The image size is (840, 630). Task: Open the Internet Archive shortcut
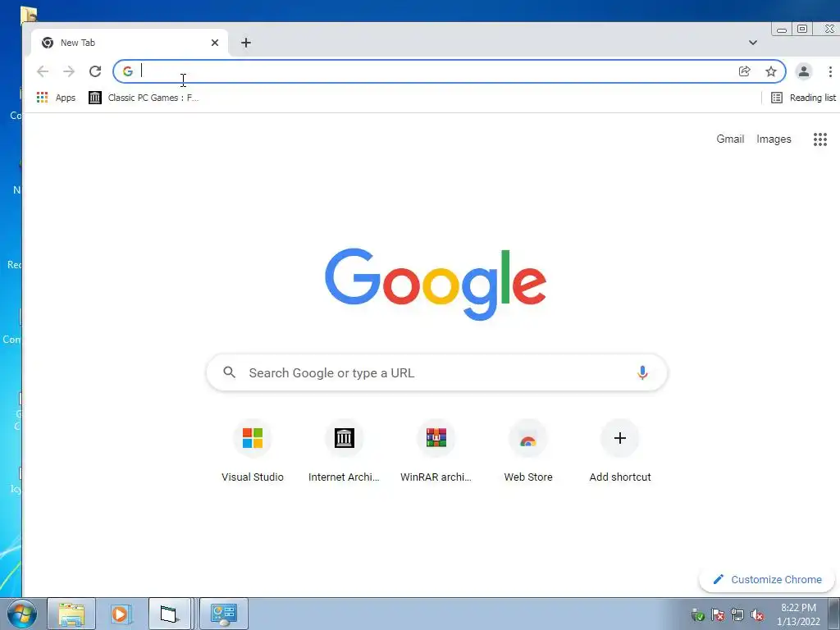tap(344, 451)
